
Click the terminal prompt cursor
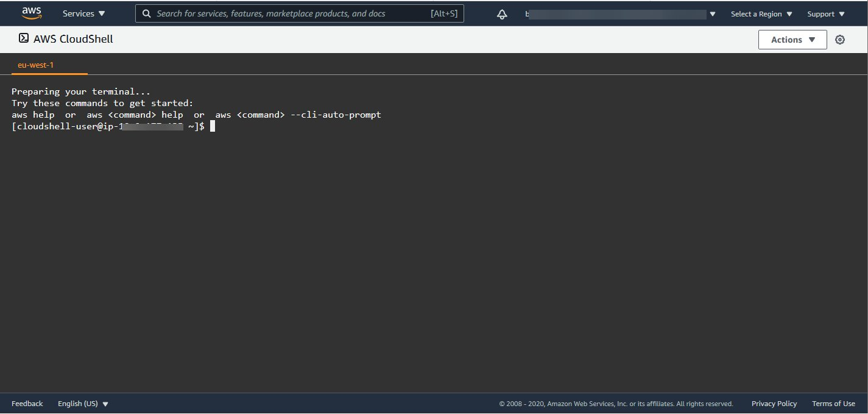click(x=213, y=126)
